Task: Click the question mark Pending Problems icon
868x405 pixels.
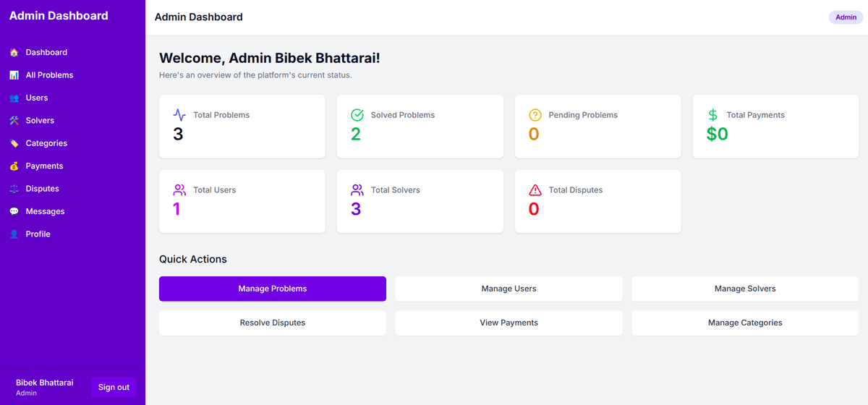Action: (535, 115)
